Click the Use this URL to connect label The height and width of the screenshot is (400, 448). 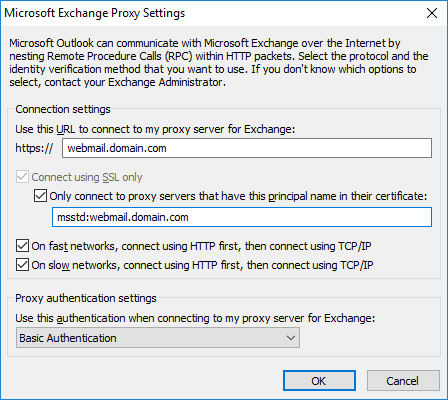[x=155, y=129]
